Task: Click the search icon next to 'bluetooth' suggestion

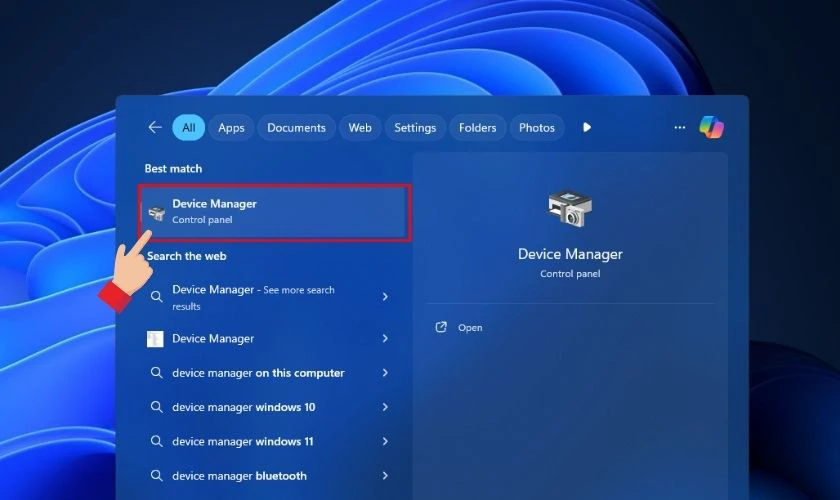Action: (156, 475)
